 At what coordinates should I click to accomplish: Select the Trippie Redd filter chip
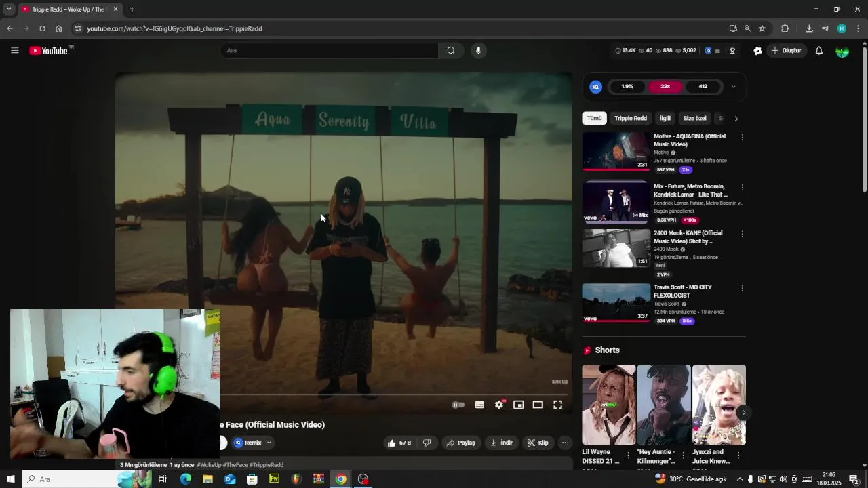click(x=631, y=118)
